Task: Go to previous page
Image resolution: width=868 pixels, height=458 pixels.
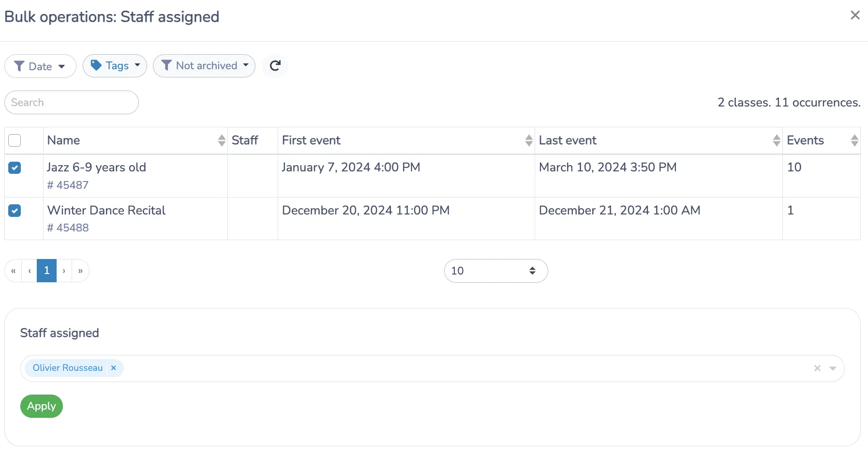Action: click(x=30, y=271)
